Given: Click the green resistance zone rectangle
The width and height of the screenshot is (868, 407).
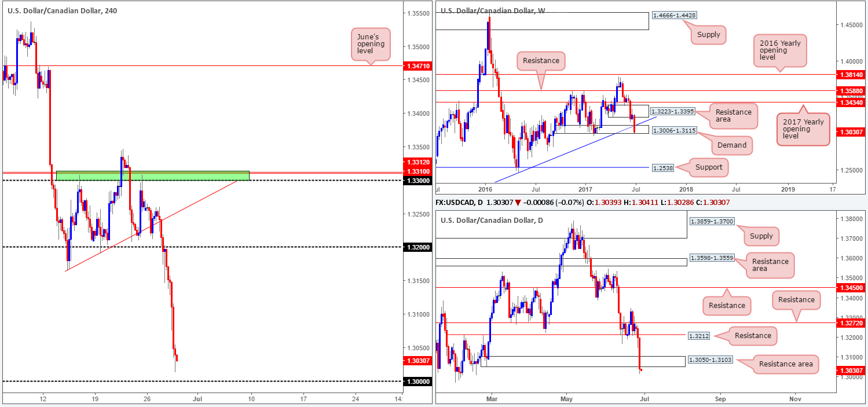Looking at the screenshot, I should (x=153, y=175).
